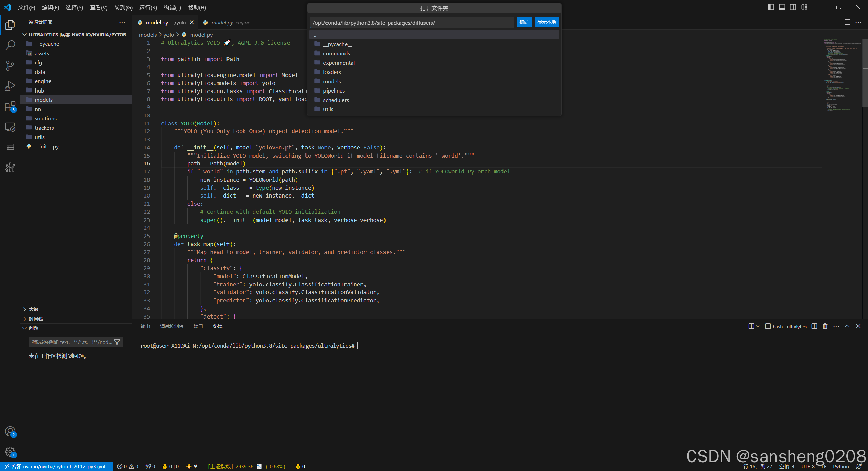Kill terminal with trash icon
This screenshot has width=868, height=471.
click(825, 326)
